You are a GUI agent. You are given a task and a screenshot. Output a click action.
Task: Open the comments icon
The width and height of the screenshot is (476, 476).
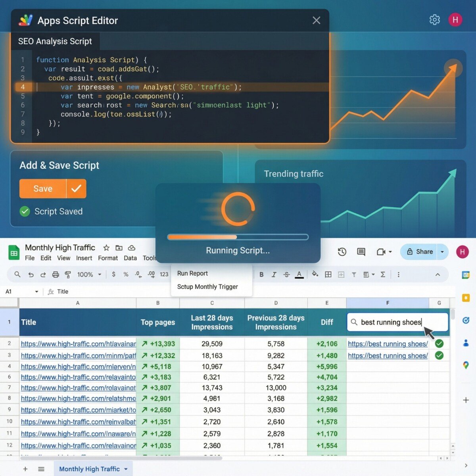361,252
